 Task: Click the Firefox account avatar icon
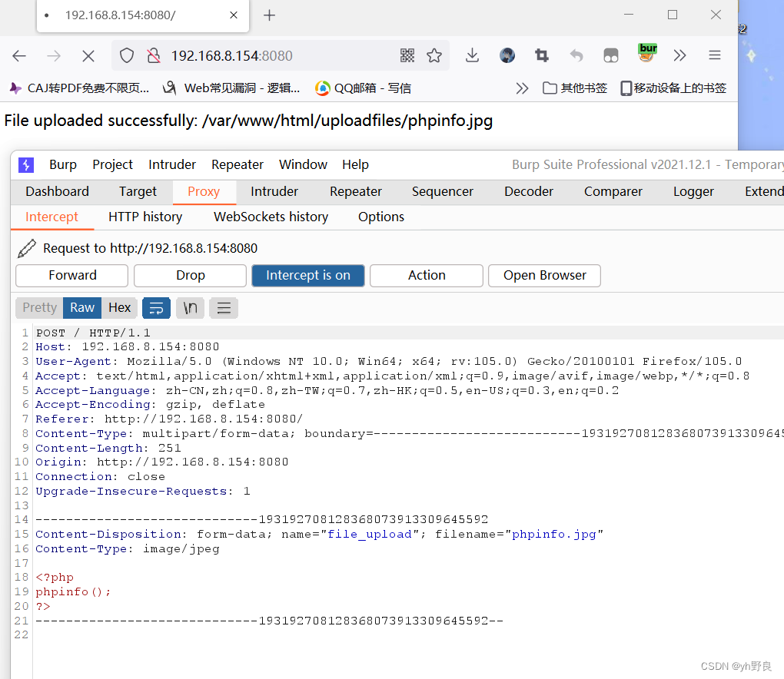click(x=507, y=55)
